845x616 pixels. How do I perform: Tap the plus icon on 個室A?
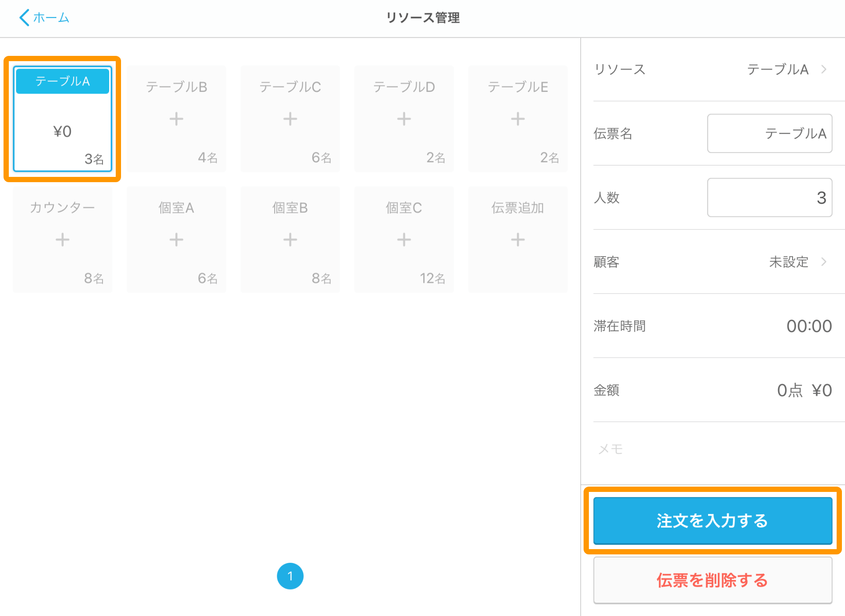coord(176,239)
